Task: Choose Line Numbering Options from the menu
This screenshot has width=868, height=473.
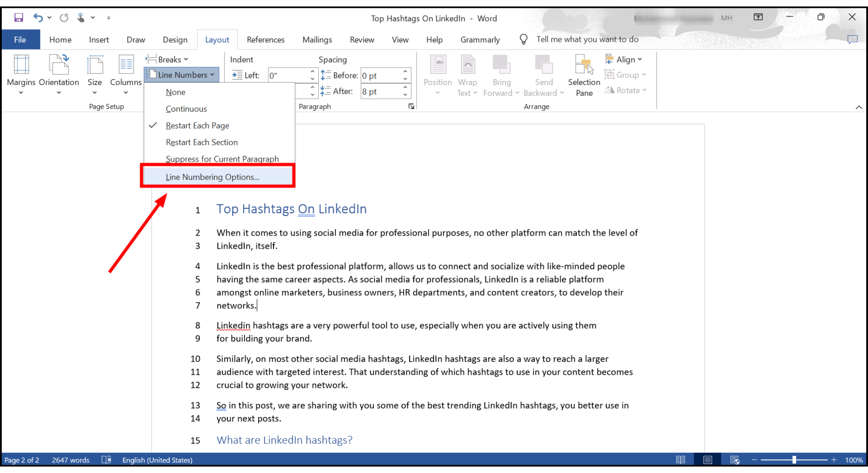Action: [212, 177]
